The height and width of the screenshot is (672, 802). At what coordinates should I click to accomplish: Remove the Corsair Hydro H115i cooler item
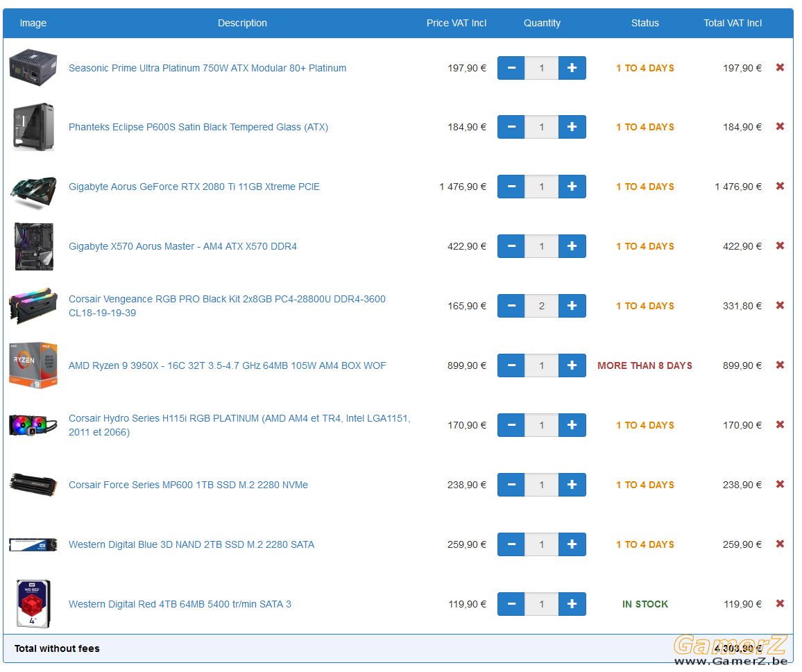(x=780, y=424)
